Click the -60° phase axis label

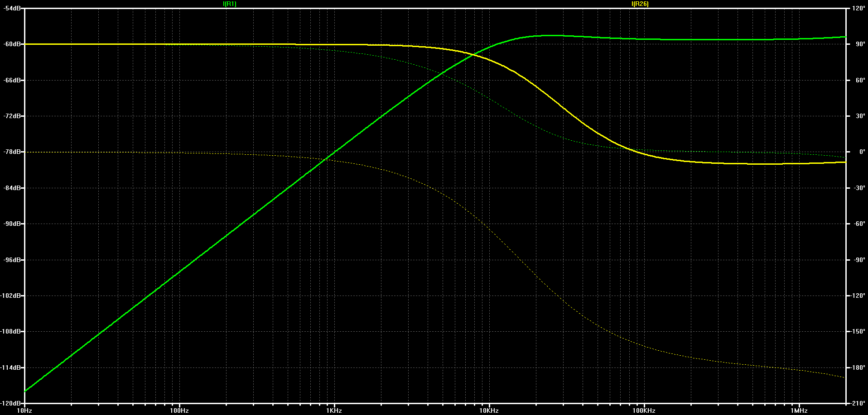[859, 224]
